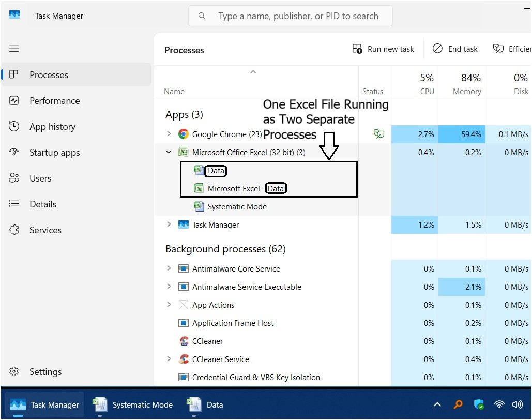532x420 pixels.
Task: Click Chrome's efficiency mode leaf icon
Action: (x=378, y=134)
